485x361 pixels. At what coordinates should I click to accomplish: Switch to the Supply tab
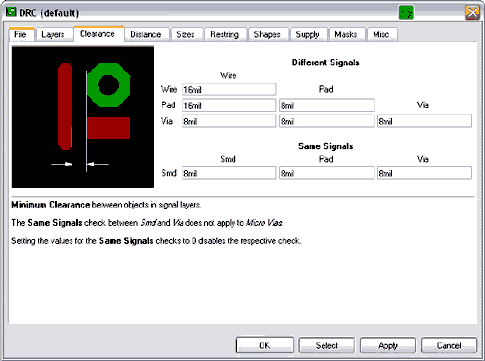point(309,34)
